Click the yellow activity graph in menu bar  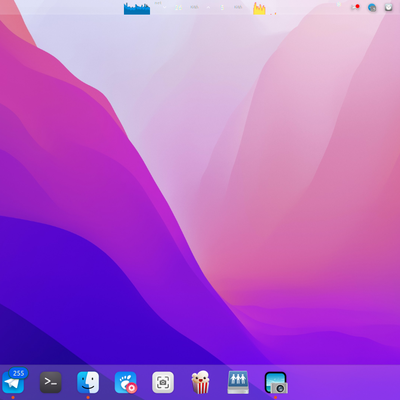pos(259,9)
